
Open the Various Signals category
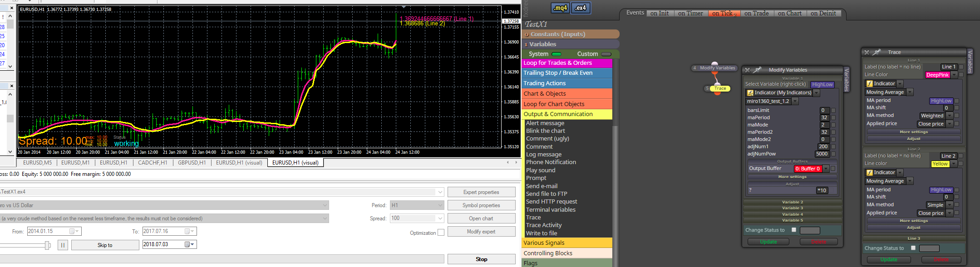[x=567, y=243]
